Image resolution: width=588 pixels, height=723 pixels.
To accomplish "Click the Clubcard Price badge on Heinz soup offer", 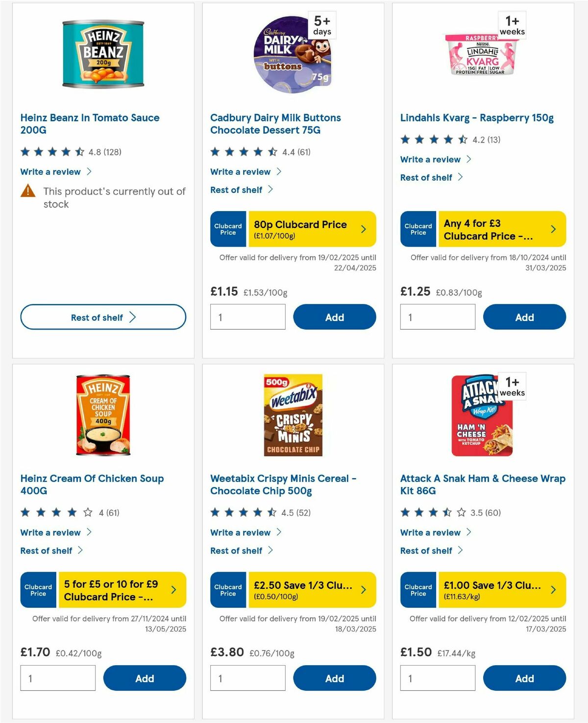I will coord(38,590).
